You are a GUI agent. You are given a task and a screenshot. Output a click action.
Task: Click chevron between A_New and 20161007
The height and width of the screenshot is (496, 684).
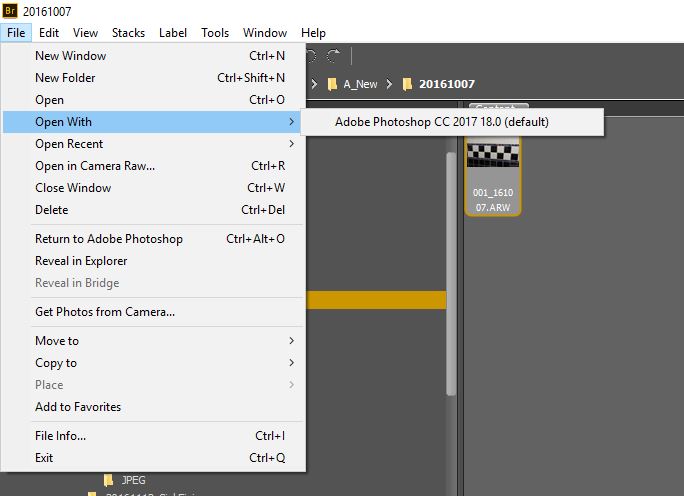pos(389,84)
